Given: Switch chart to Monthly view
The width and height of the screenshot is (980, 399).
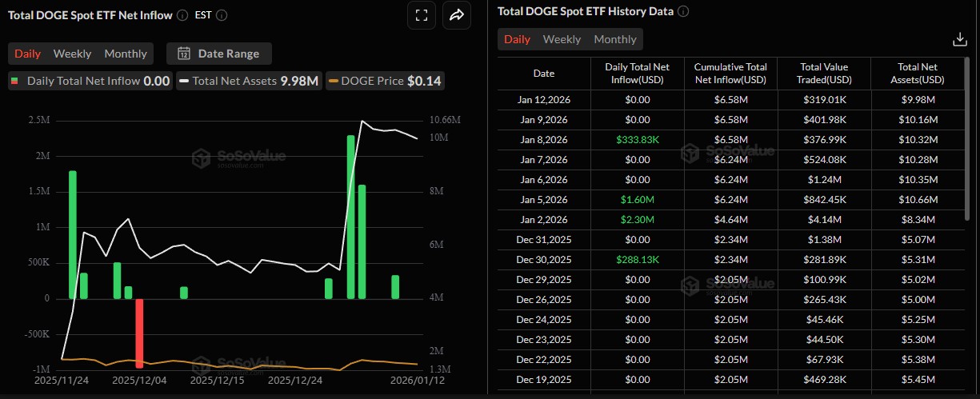Looking at the screenshot, I should (x=126, y=54).
